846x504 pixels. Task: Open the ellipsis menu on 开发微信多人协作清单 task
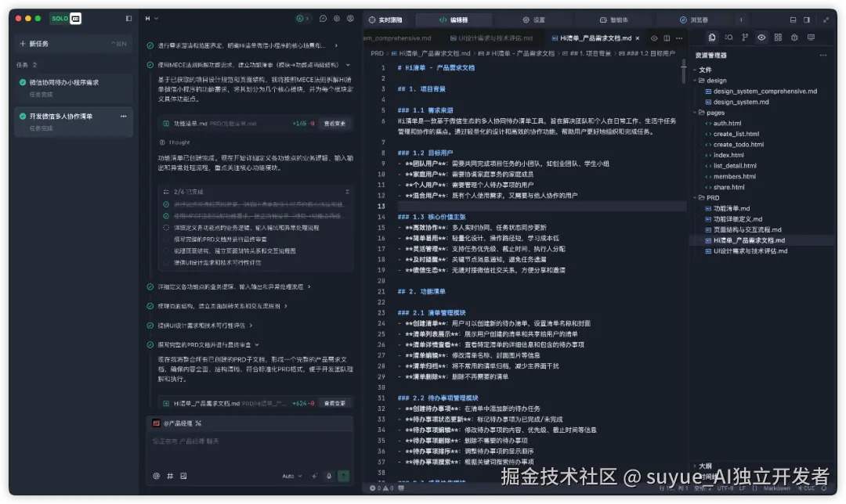(124, 117)
